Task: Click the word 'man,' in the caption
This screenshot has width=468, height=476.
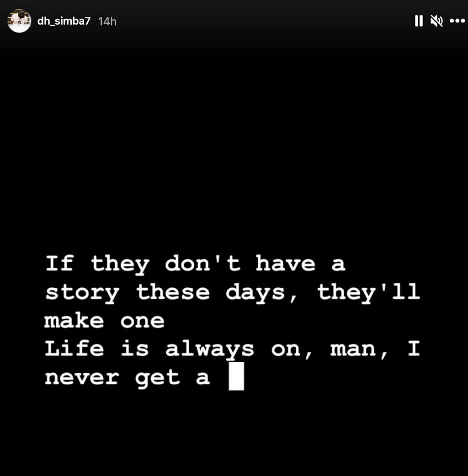Action: click(x=359, y=350)
